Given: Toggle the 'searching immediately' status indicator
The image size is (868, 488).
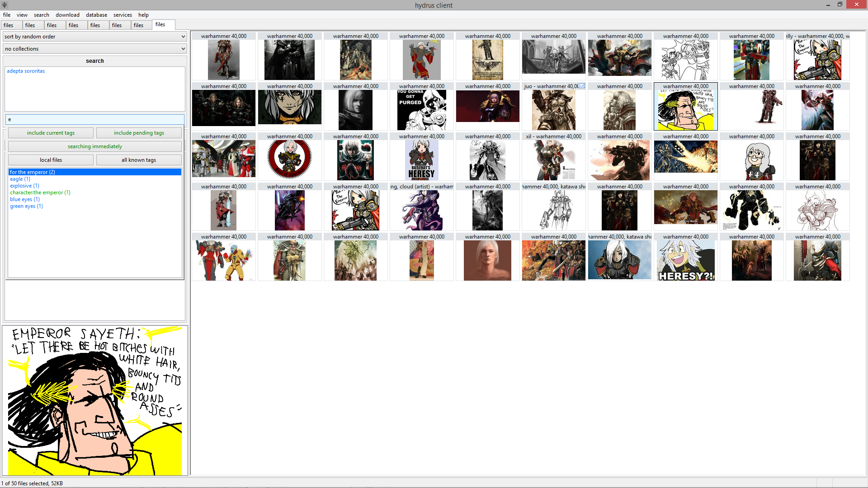Looking at the screenshot, I should (95, 146).
